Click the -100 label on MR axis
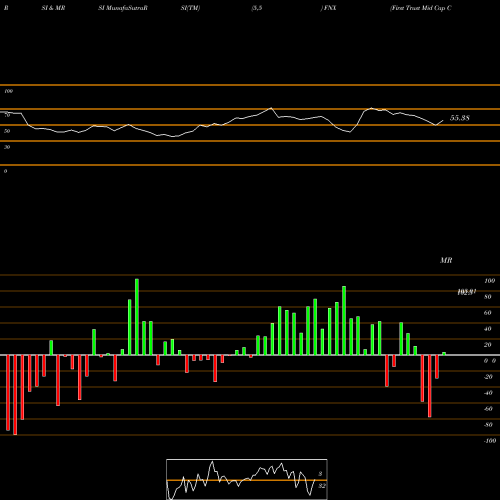500x500 pixels. (490, 441)
